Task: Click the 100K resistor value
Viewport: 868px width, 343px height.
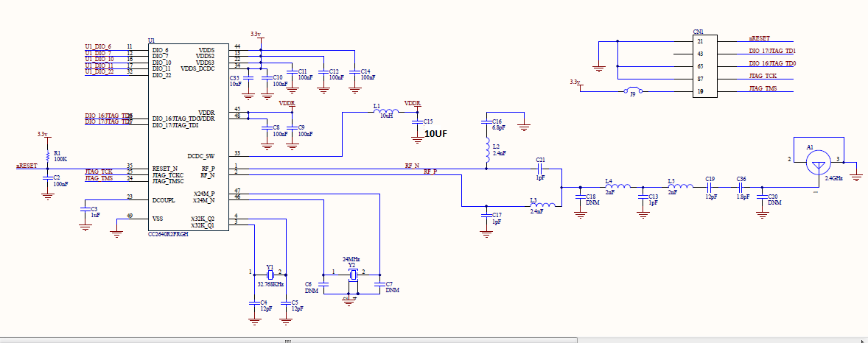Action: 60,159
